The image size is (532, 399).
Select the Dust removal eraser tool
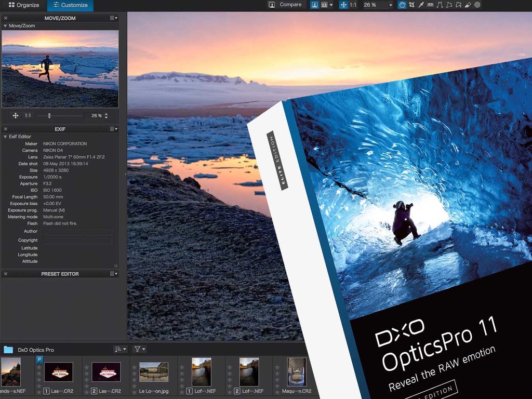pyautogui.click(x=468, y=5)
